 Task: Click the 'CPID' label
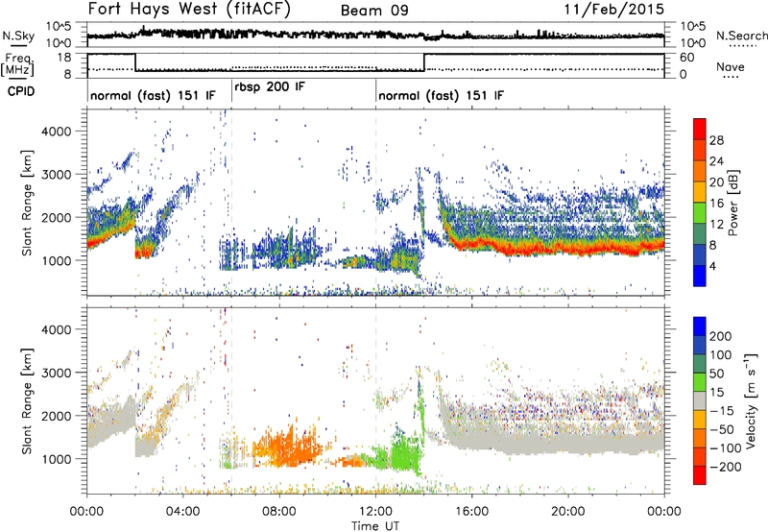click(x=21, y=91)
